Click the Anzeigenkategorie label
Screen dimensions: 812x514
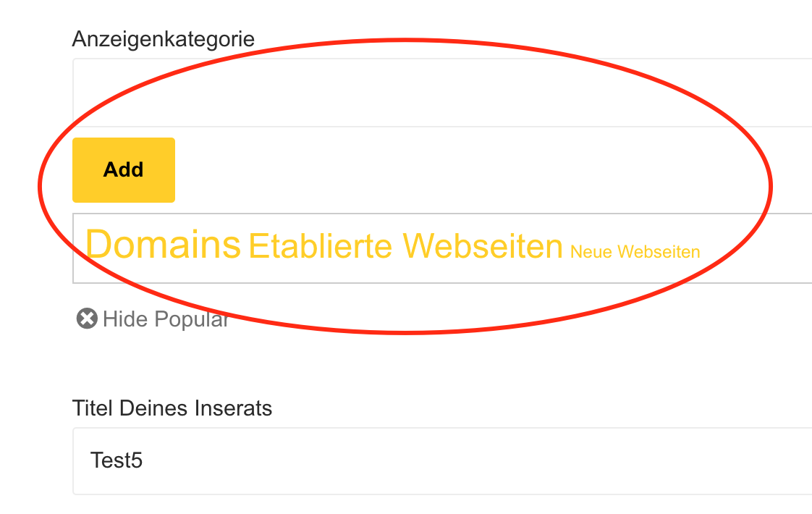click(x=163, y=39)
